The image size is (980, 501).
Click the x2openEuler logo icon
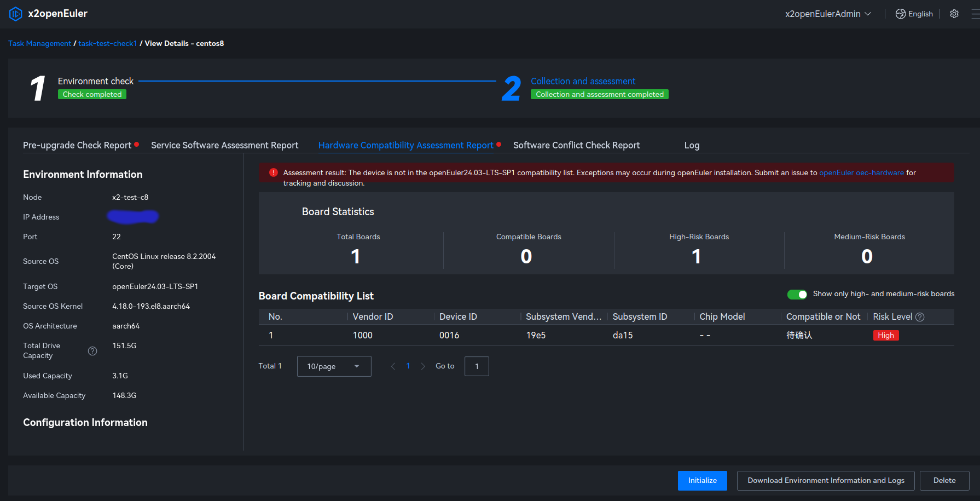point(15,14)
